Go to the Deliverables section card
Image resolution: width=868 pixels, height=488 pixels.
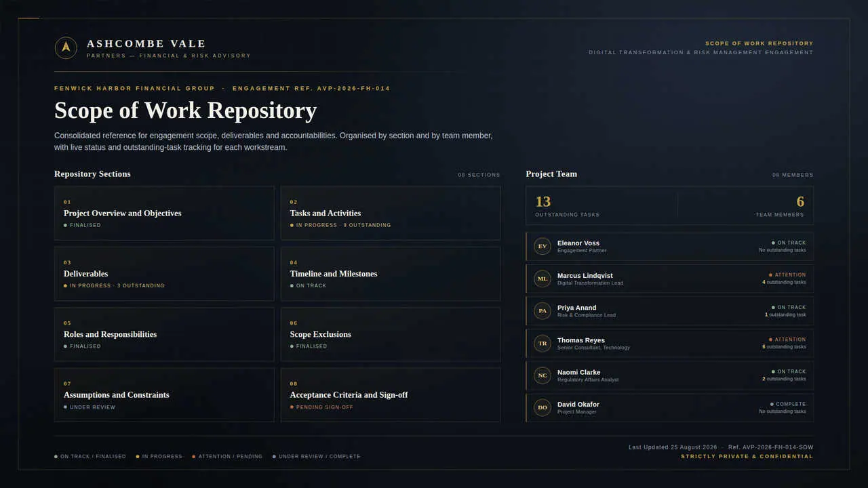point(164,274)
